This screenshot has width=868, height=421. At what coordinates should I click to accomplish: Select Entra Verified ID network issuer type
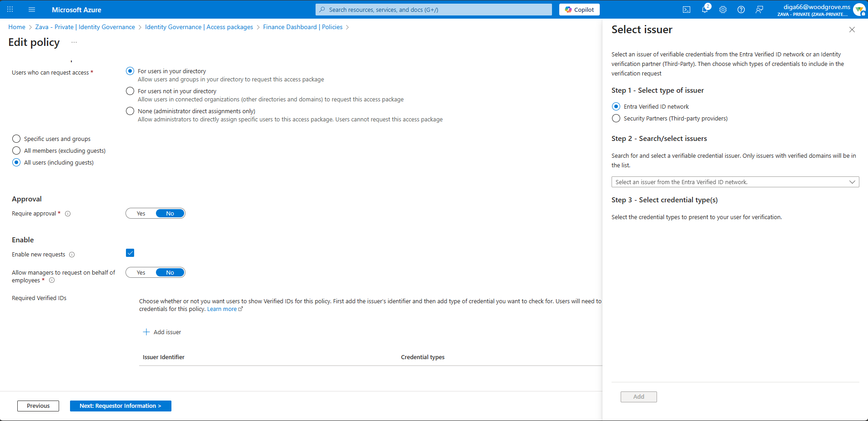tap(616, 106)
